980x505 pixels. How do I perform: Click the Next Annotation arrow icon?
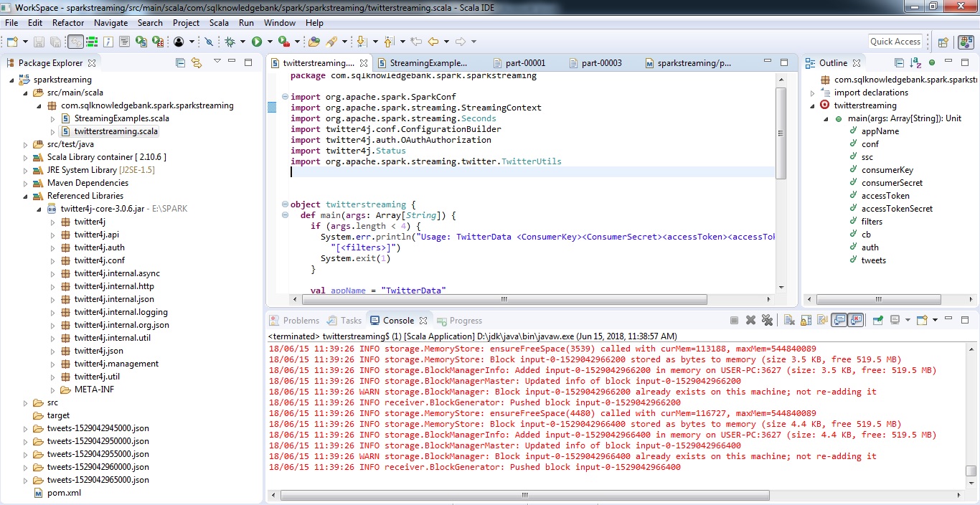(x=361, y=42)
